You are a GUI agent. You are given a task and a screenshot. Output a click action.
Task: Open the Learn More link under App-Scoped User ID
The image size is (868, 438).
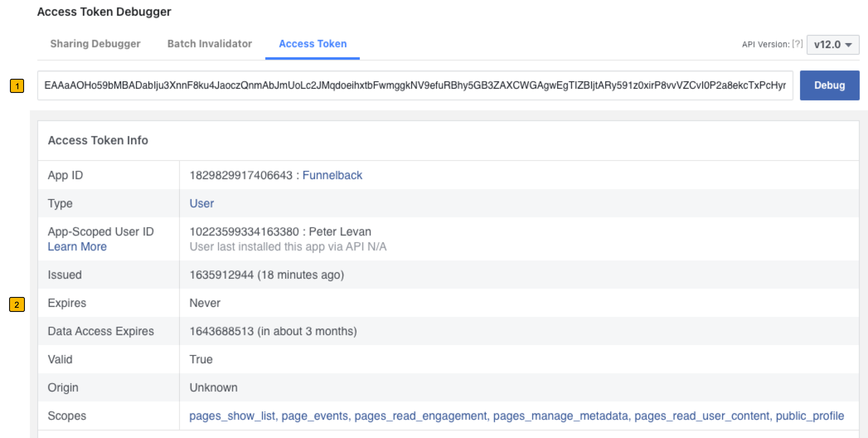pos(78,246)
